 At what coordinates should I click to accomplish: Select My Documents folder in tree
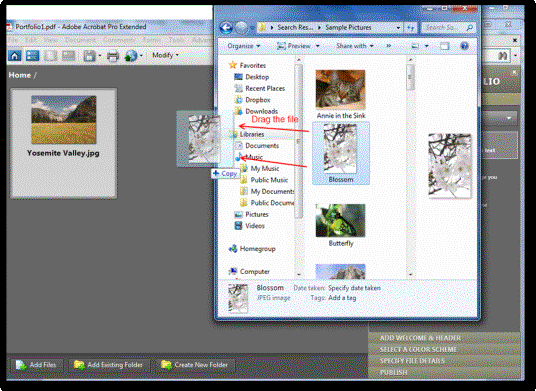(x=272, y=191)
